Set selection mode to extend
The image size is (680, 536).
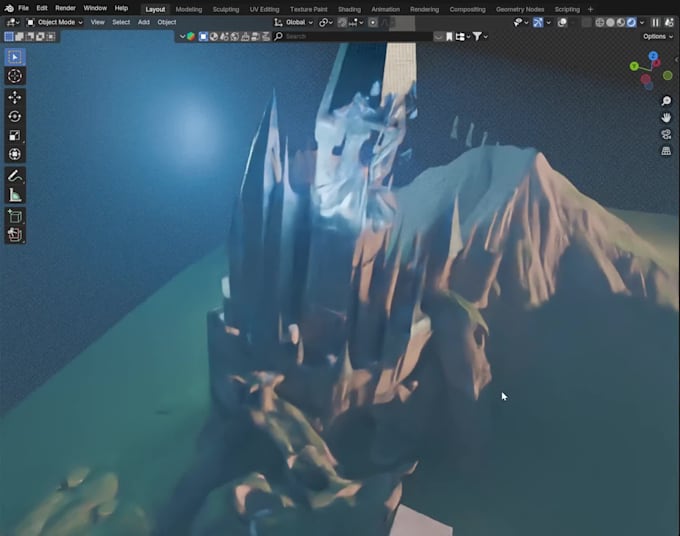pyautogui.click(x=20, y=36)
